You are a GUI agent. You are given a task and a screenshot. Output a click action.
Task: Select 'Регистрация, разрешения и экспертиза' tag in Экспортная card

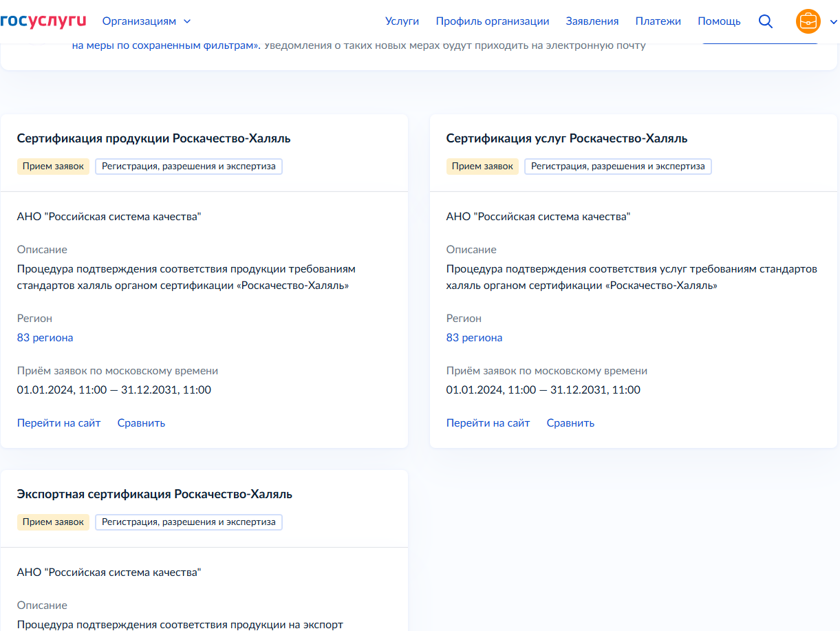point(189,522)
